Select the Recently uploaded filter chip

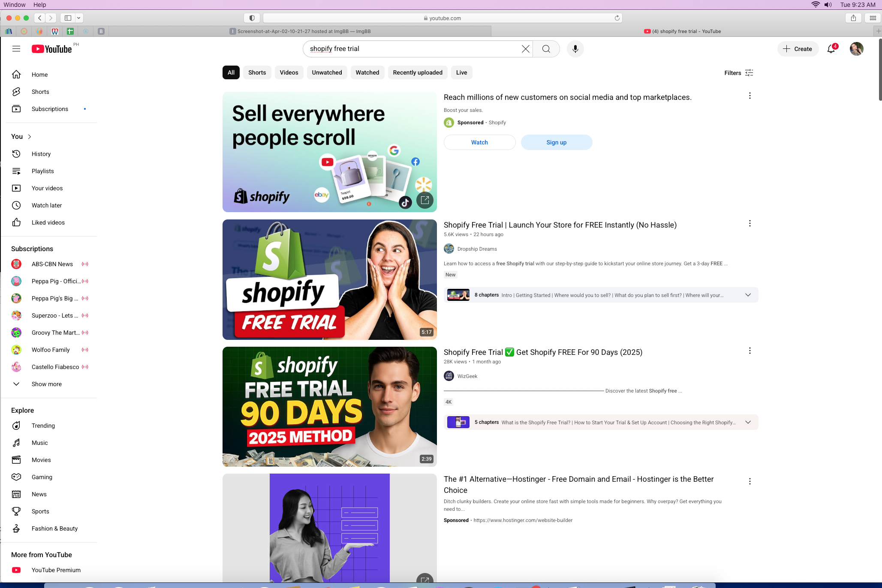tap(418, 72)
